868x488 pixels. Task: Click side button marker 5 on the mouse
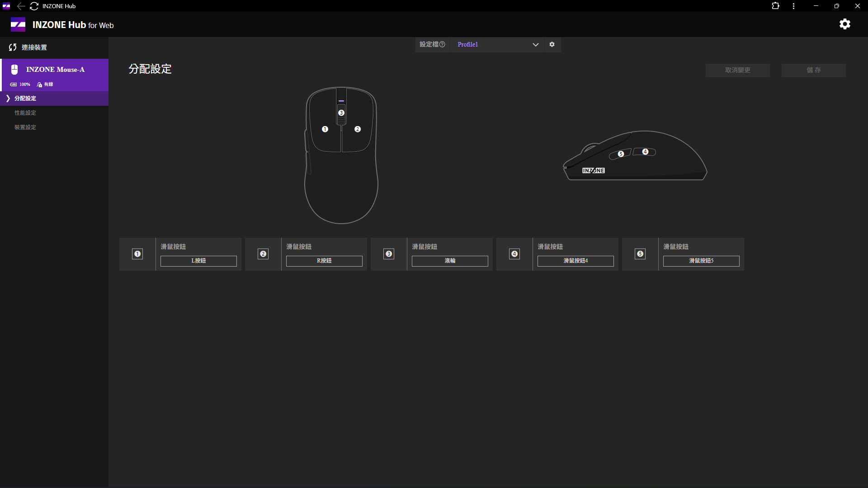[621, 154]
